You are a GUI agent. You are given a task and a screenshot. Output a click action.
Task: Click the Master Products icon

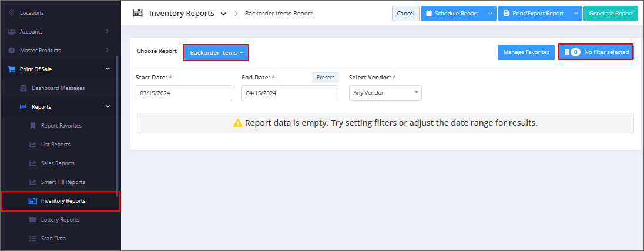12,51
